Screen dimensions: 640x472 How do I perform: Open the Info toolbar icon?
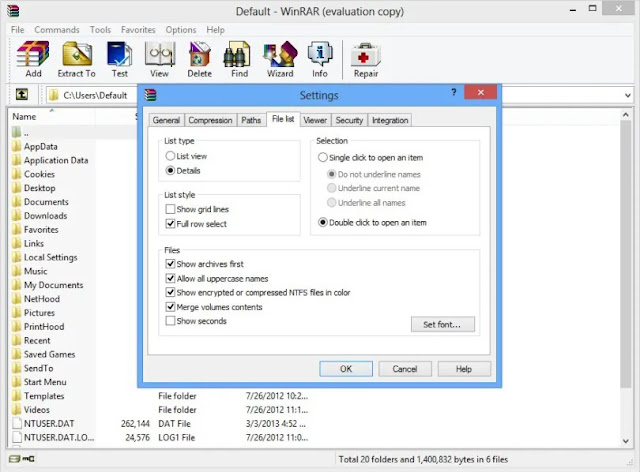tap(320, 54)
